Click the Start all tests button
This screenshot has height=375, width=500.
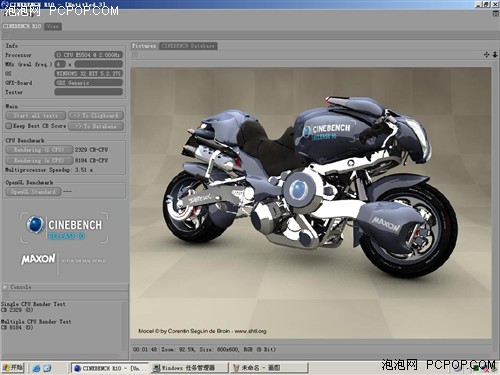click(36, 116)
